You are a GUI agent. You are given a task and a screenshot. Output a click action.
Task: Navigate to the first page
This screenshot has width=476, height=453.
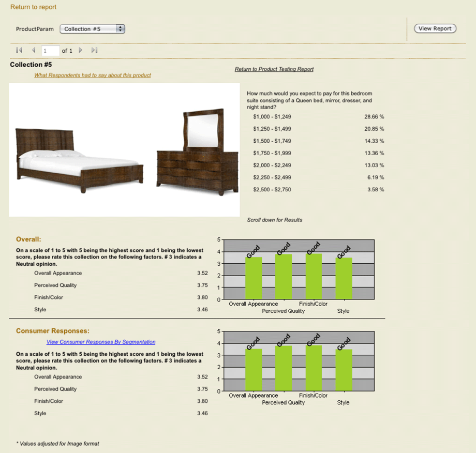(19, 50)
